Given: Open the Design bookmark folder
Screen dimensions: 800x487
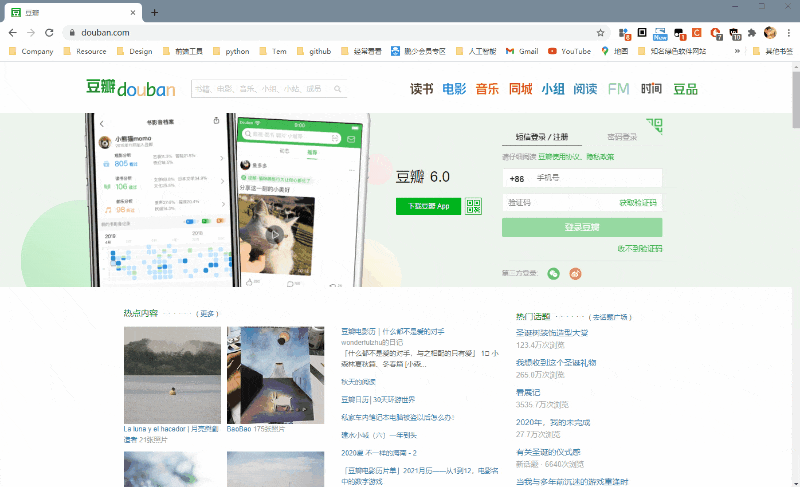Looking at the screenshot, I should click(135, 51).
